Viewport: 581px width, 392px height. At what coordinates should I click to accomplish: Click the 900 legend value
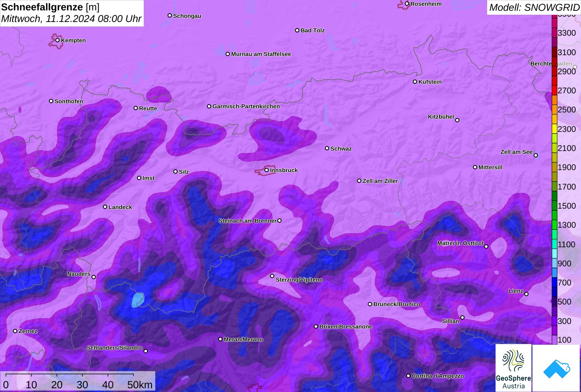coord(564,263)
